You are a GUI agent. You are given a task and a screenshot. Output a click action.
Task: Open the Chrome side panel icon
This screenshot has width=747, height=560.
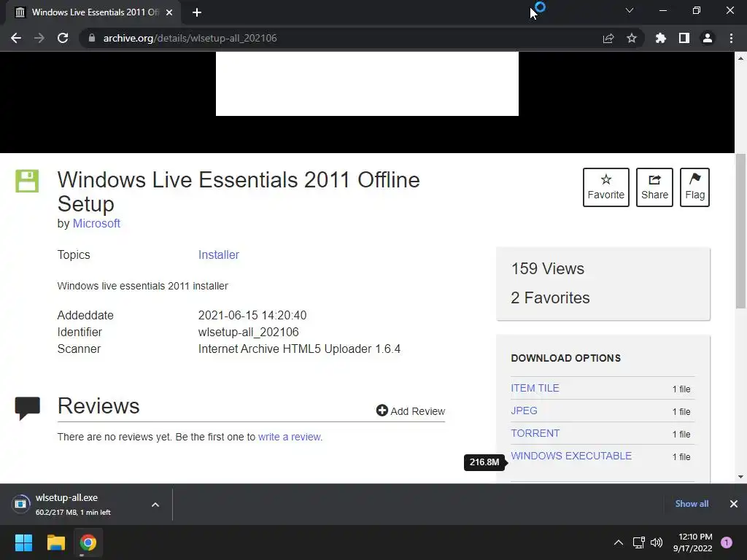click(x=684, y=38)
